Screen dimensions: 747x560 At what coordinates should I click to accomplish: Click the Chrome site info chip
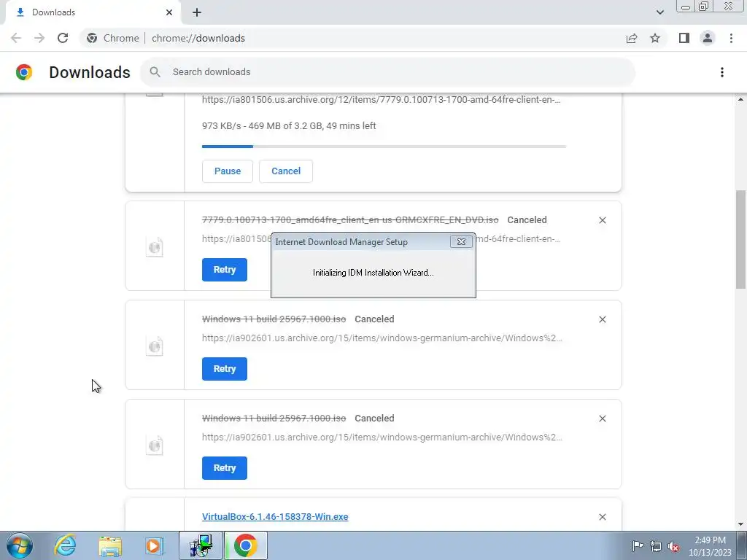112,38
